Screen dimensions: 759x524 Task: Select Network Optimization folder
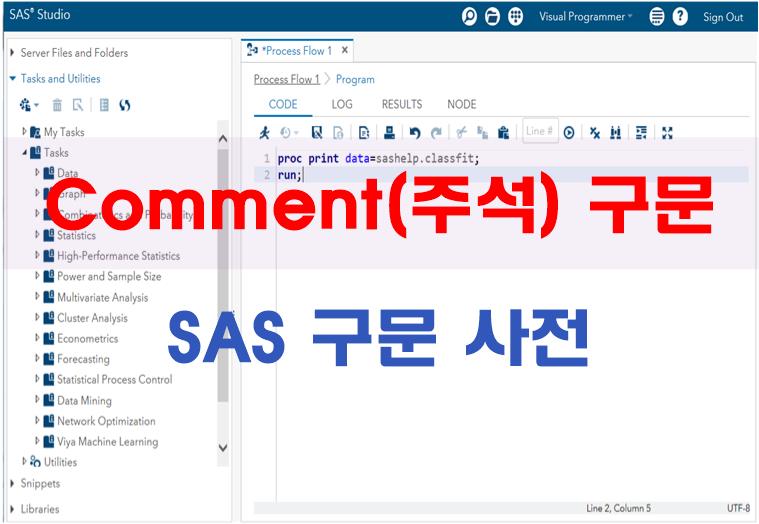106,421
